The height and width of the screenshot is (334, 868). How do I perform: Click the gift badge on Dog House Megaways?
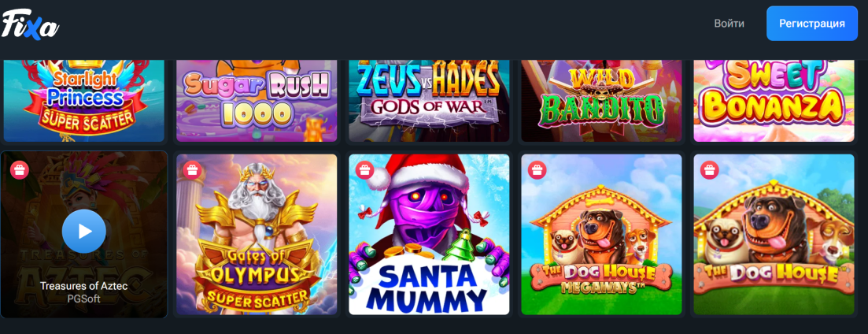537,169
